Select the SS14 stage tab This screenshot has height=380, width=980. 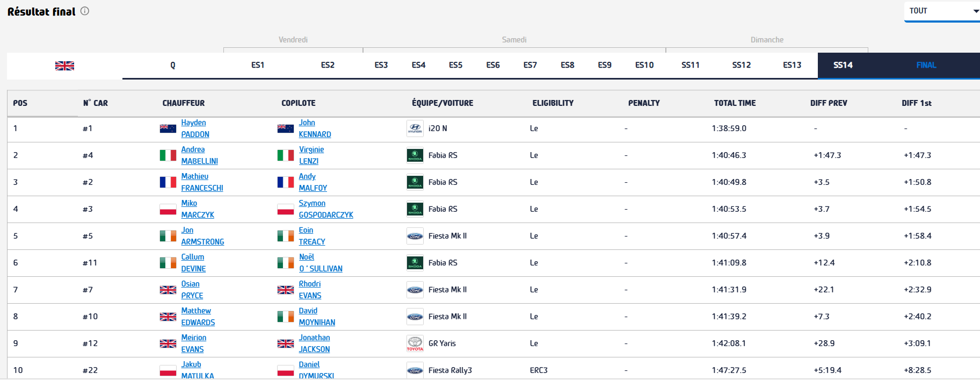tap(843, 65)
